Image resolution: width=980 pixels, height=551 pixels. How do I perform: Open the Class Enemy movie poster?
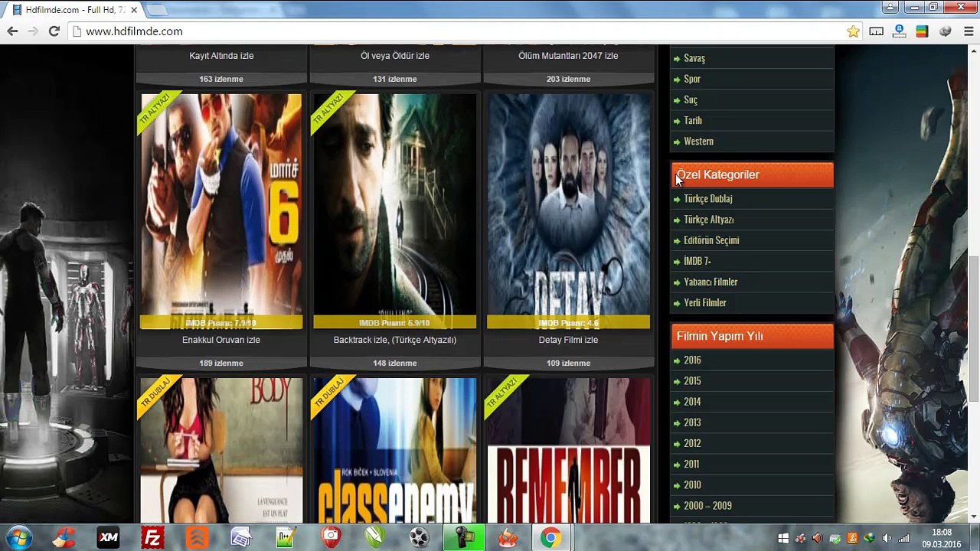[395, 450]
